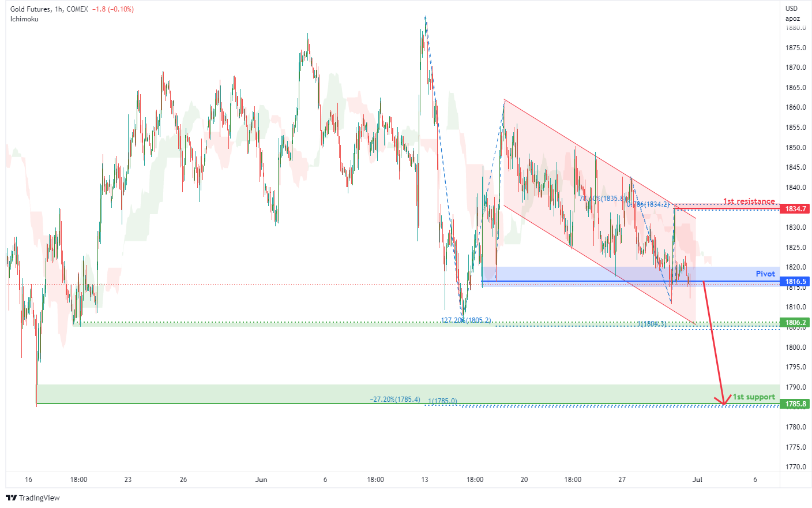This screenshot has height=508, width=812.
Task: Click the 1800.0 price axis value
Action: click(795, 348)
